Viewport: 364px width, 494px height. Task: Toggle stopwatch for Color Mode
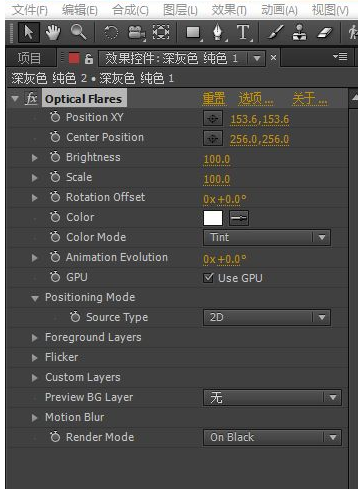click(x=55, y=237)
